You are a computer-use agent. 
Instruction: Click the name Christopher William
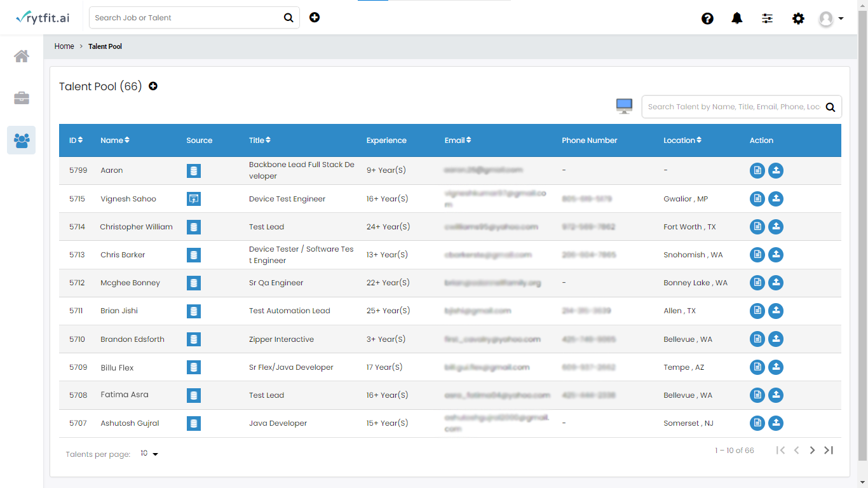[x=136, y=227]
